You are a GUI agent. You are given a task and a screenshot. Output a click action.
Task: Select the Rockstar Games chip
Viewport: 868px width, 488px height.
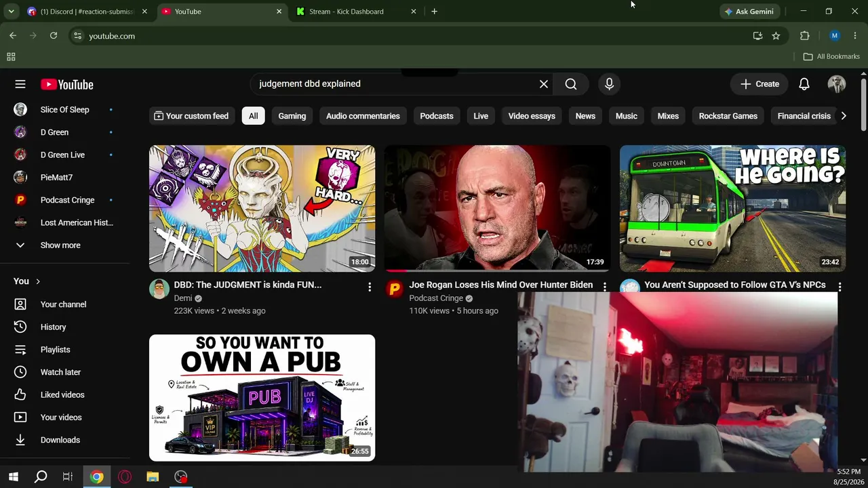pos(728,116)
